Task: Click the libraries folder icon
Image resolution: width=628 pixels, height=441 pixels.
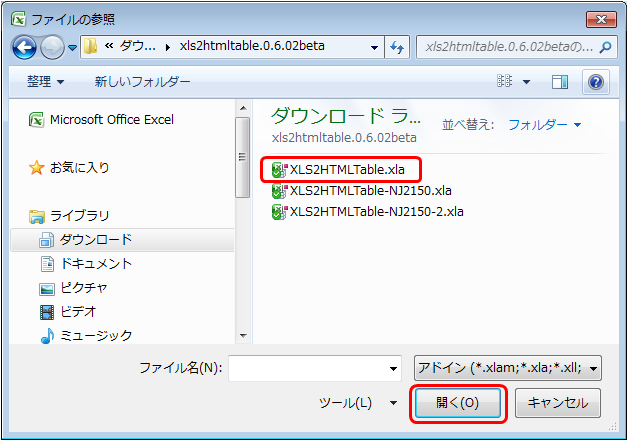Action: (x=37, y=216)
